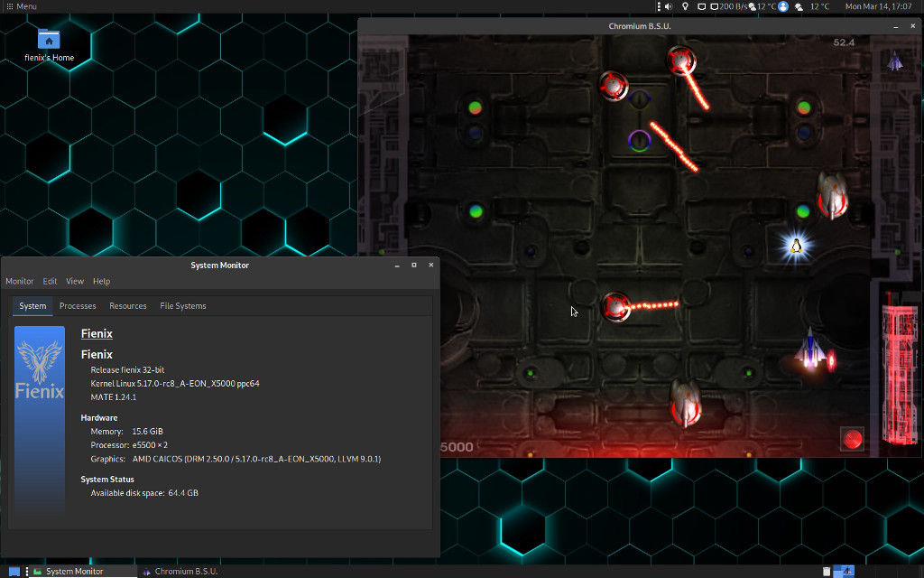
Task: Click the enemy turret firing the horizontal beam
Action: (615, 307)
